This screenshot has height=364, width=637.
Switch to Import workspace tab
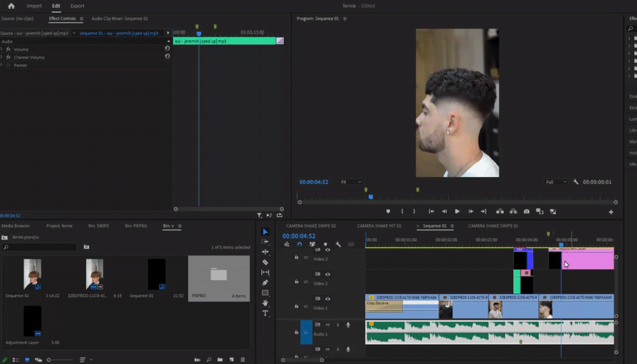point(34,6)
